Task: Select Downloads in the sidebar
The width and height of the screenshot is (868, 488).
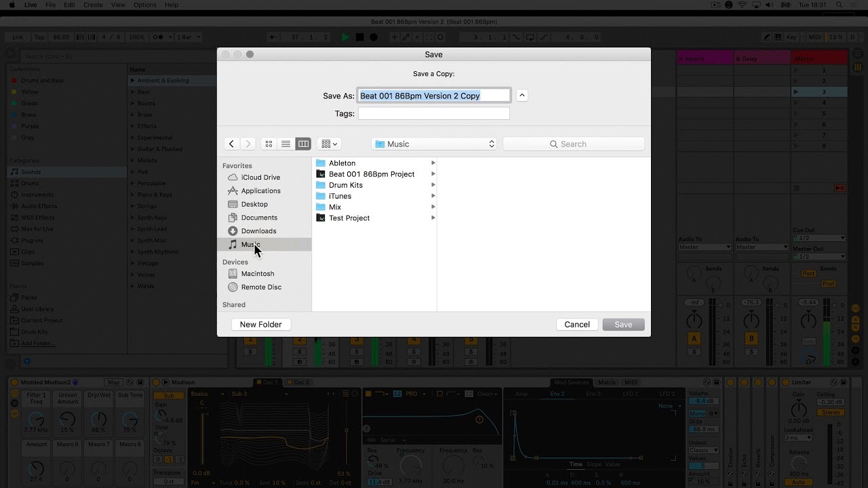Action: (264, 231)
